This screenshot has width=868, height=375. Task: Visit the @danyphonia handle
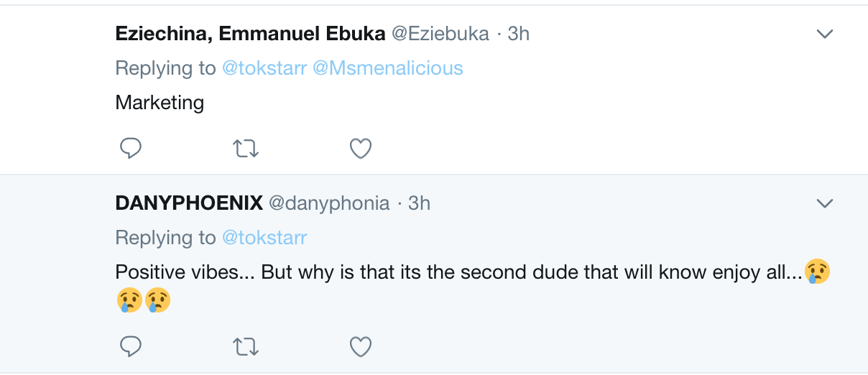point(329,203)
